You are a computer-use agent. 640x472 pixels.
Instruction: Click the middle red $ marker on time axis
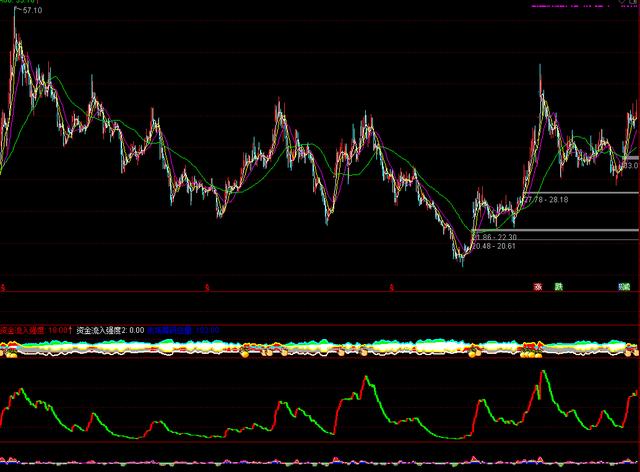point(207,288)
